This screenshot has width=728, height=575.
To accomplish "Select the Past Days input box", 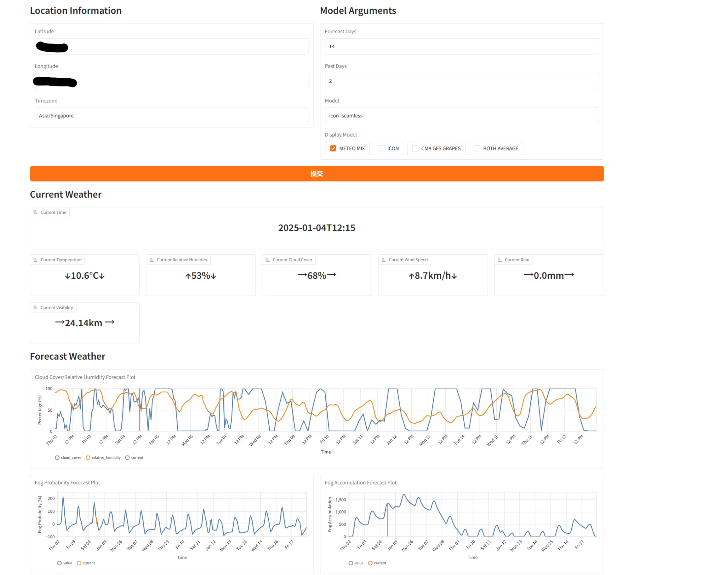I will (x=462, y=81).
